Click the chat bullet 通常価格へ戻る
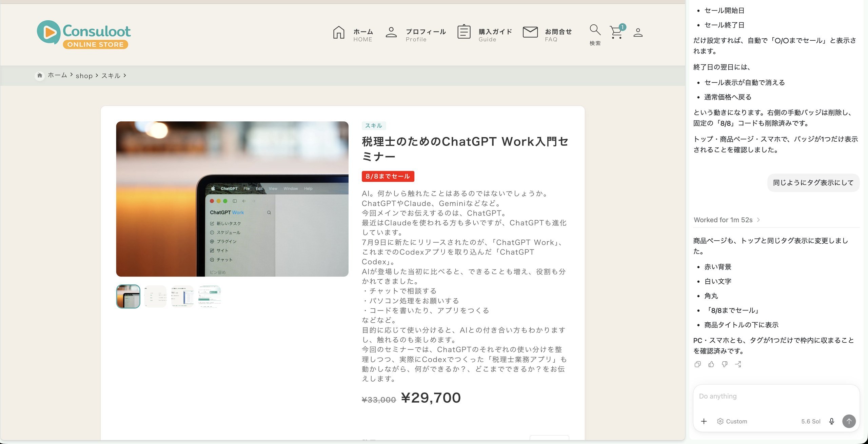This screenshot has width=868, height=444. click(728, 97)
